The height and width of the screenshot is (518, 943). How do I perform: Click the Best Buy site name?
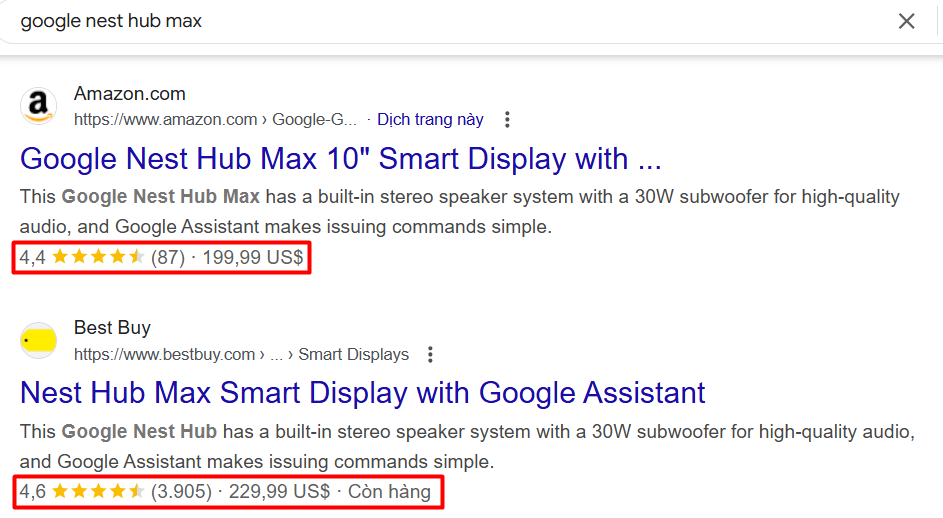point(112,328)
